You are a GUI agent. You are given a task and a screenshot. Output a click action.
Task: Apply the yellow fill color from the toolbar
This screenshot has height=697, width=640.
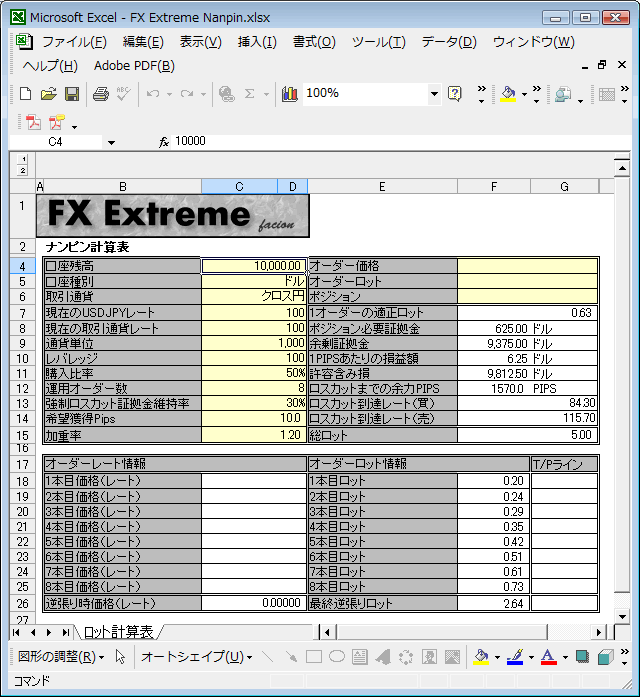508,94
